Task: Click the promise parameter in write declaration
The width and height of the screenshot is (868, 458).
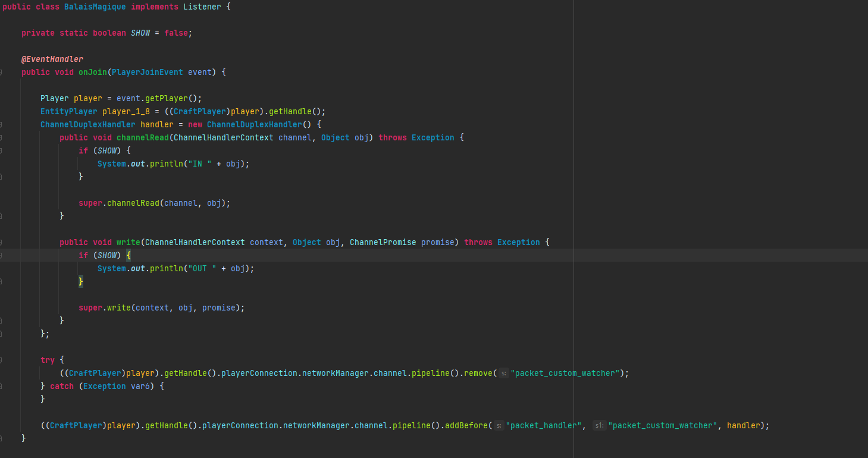Action: click(438, 242)
